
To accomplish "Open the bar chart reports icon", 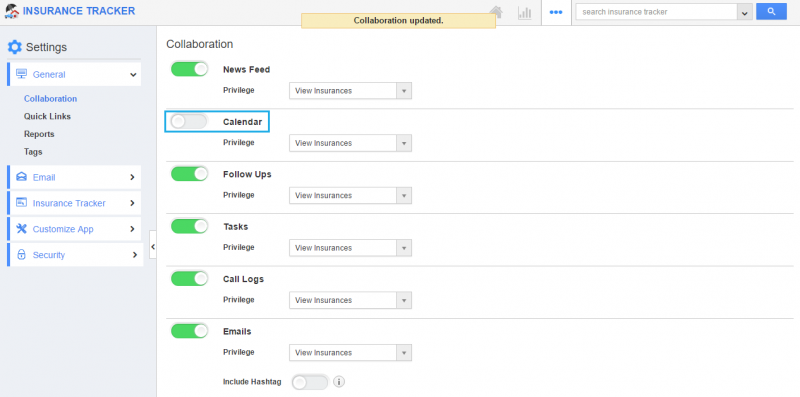I will (524, 13).
